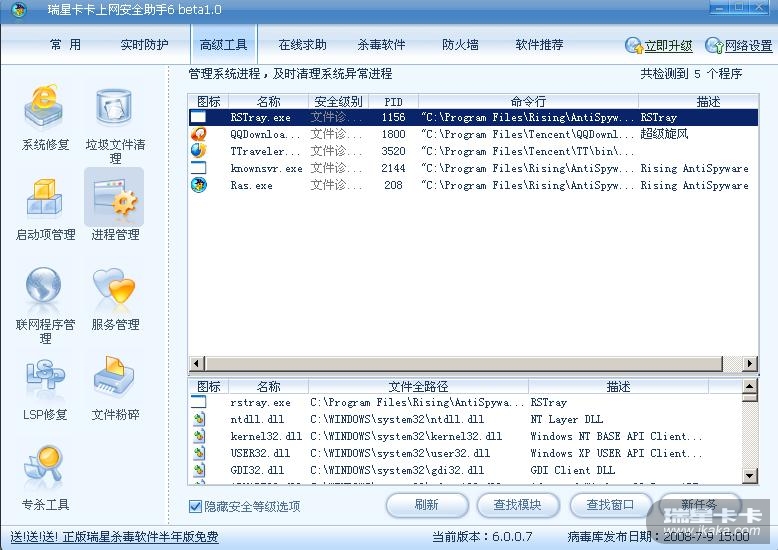The image size is (778, 550).
Task: Click the 刷新 refresh button
Action: tap(427, 505)
